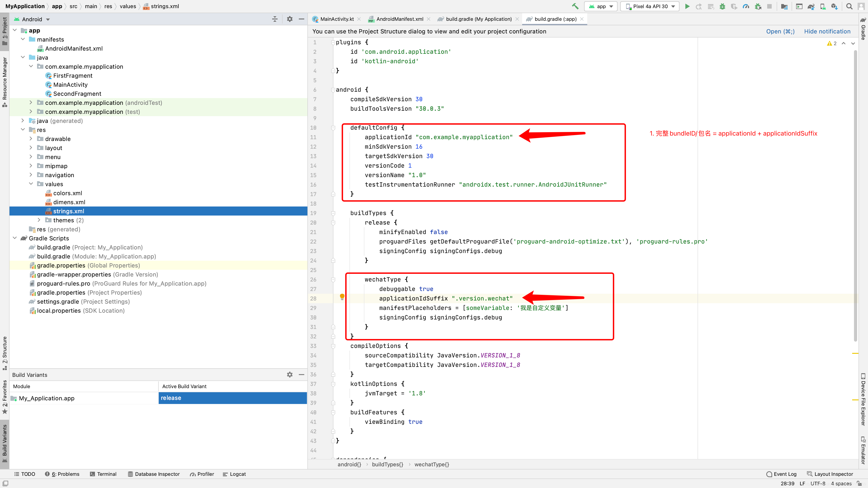
Task: Open the Profiler tool window button
Action: pyautogui.click(x=202, y=474)
